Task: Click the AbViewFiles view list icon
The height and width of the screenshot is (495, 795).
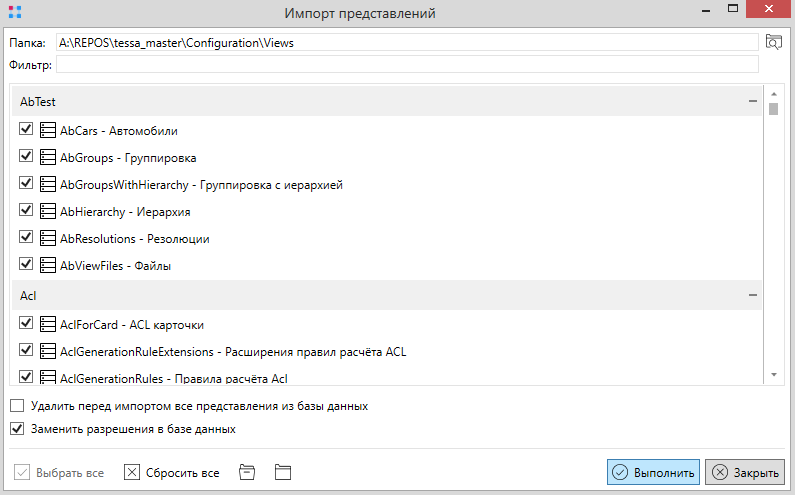Action: click(x=48, y=265)
